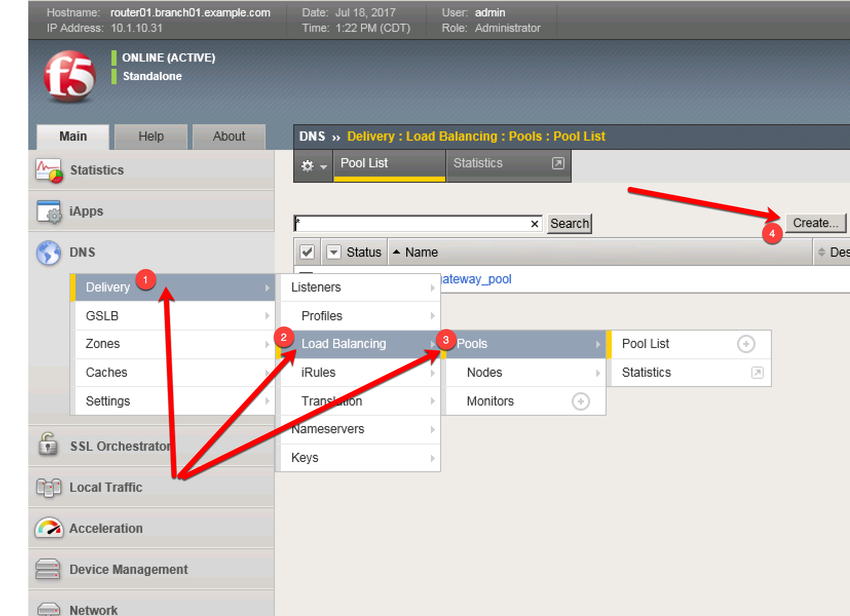Click the Device Management rack icon
Viewport: 850px width, 616px height.
[48, 569]
